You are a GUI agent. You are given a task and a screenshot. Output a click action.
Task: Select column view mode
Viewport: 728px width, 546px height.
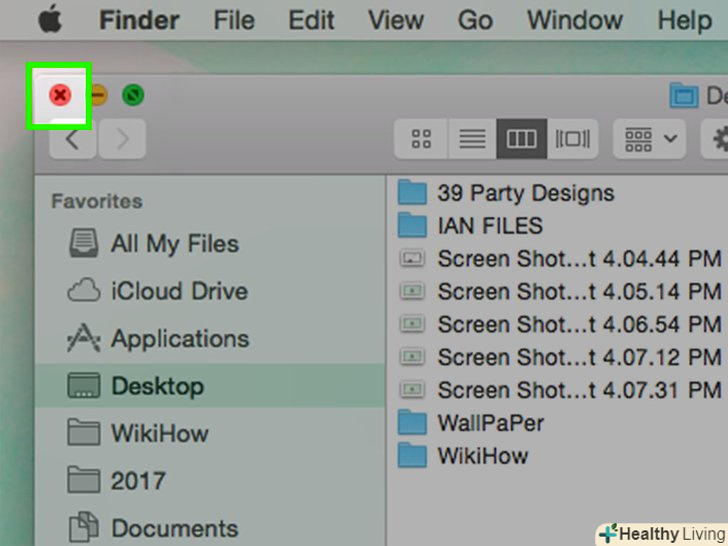(522, 139)
